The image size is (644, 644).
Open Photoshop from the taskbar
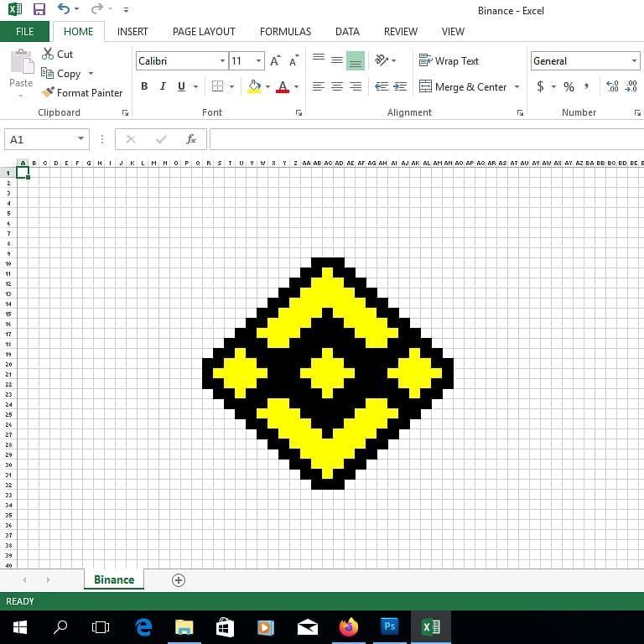[x=389, y=626]
